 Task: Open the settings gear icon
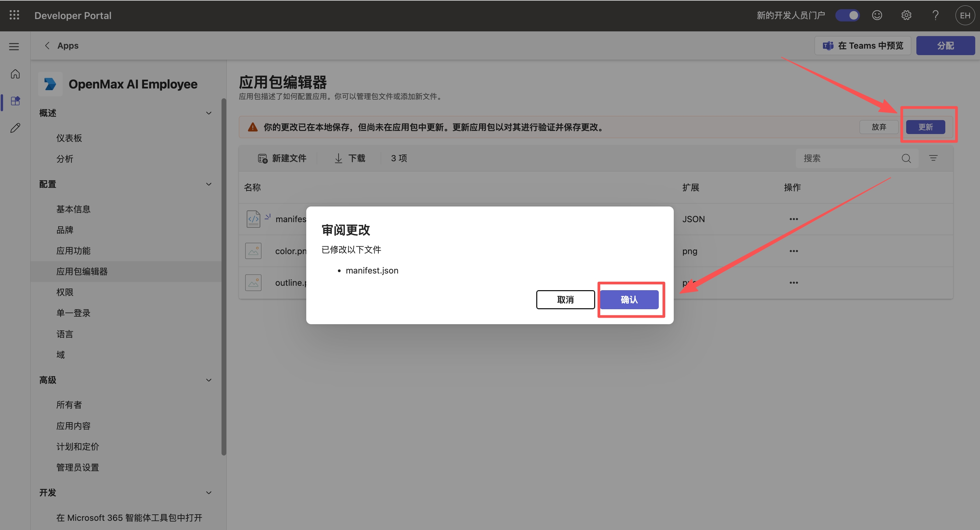[x=906, y=15]
